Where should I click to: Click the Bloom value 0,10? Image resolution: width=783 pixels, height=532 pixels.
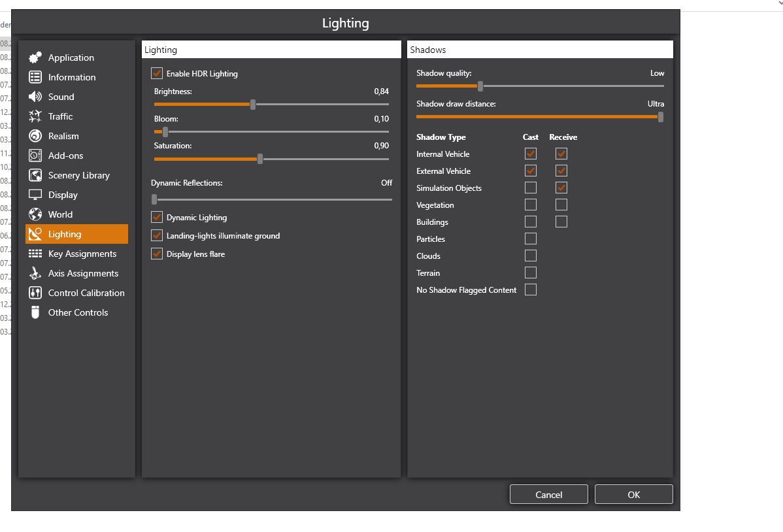[x=382, y=119]
